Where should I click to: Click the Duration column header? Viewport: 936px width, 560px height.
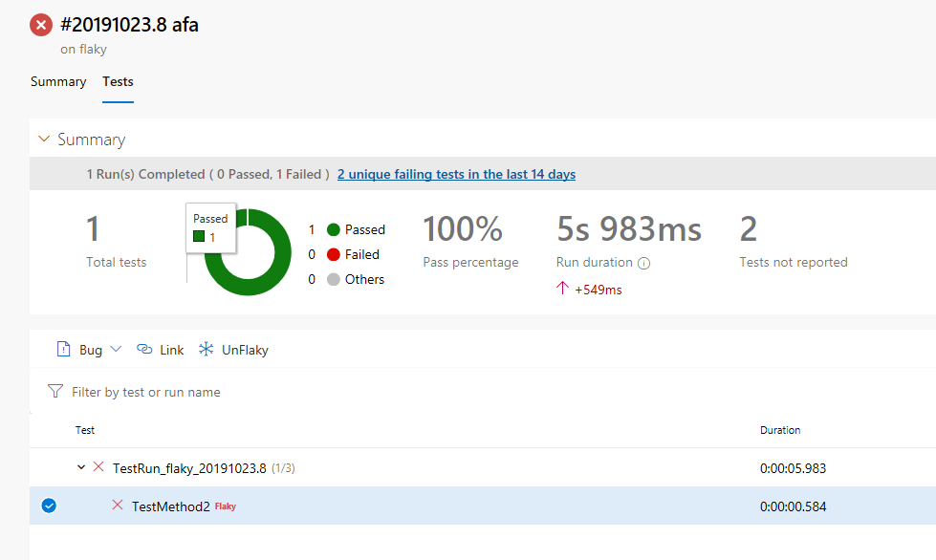780,430
